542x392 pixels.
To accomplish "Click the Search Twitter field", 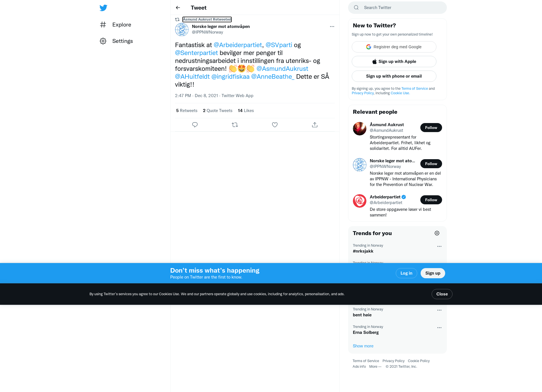I will point(397,8).
